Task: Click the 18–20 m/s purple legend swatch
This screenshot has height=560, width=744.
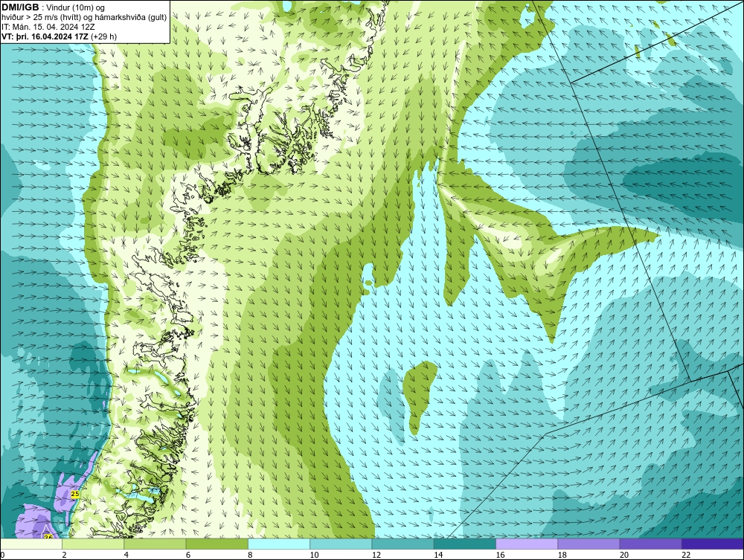Action: [589, 544]
